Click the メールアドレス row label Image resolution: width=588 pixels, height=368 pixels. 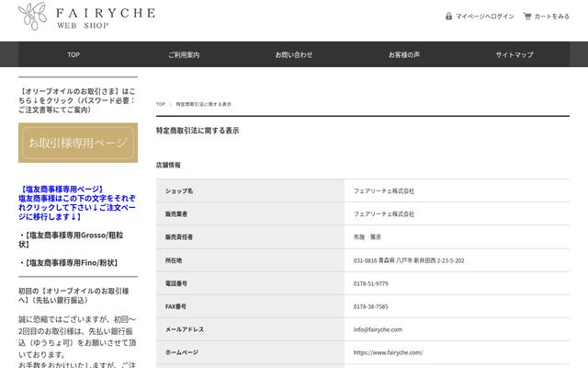point(185,329)
